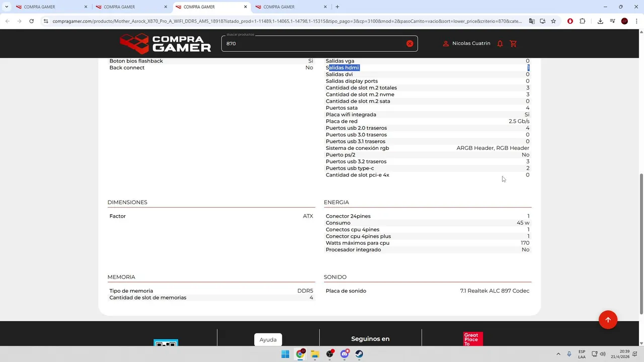This screenshot has width=644, height=362.
Task: Open the media control icon in toolbar
Action: coord(612,21)
